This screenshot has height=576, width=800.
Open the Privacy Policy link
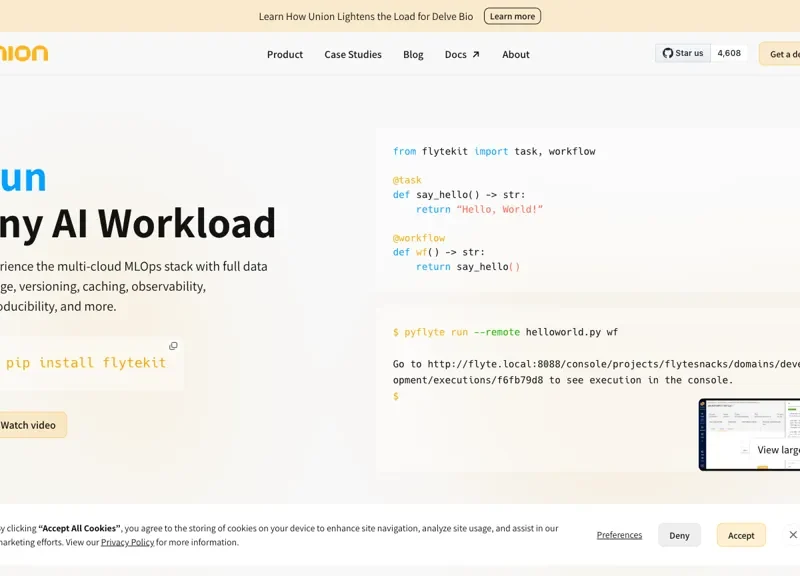(x=127, y=542)
